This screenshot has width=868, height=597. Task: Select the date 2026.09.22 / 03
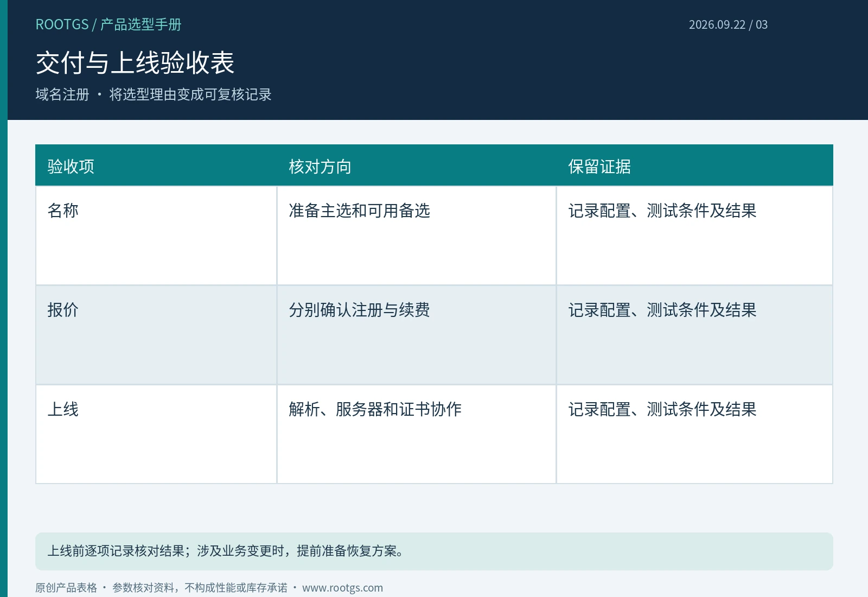(x=728, y=24)
